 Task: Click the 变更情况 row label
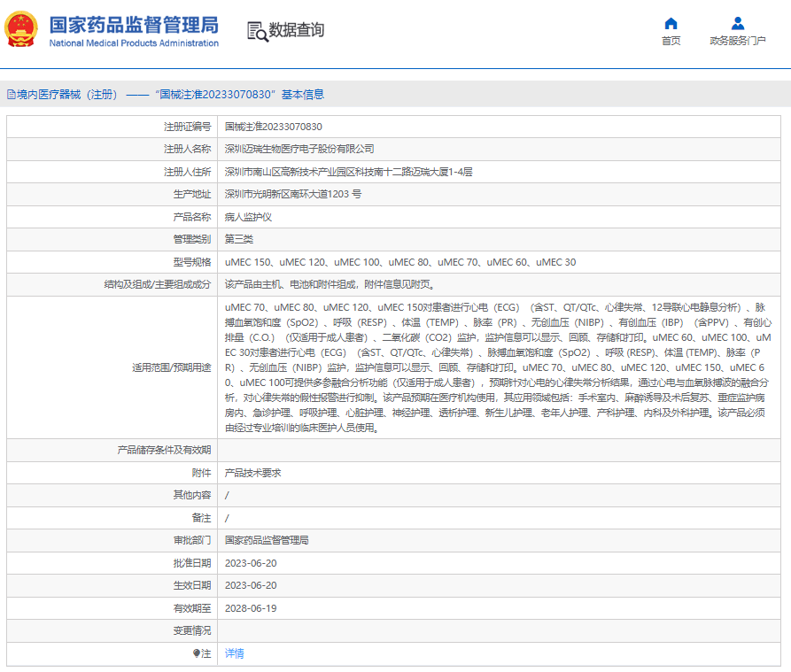point(191,630)
